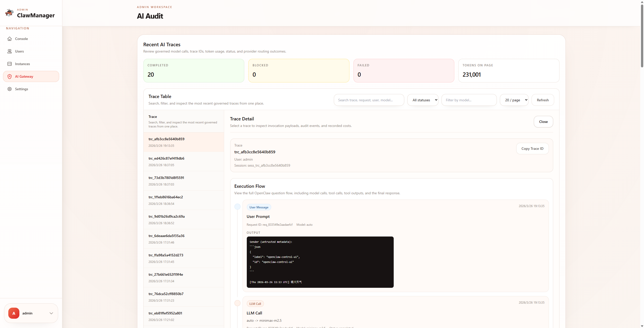This screenshot has width=644, height=328.
Task: Click the AI Gateway shield icon
Action: point(10,76)
